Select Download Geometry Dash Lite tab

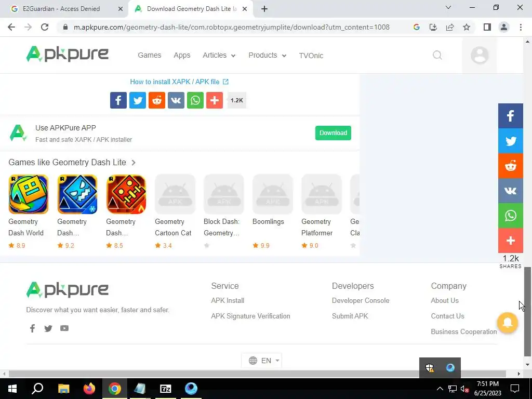[x=190, y=9]
